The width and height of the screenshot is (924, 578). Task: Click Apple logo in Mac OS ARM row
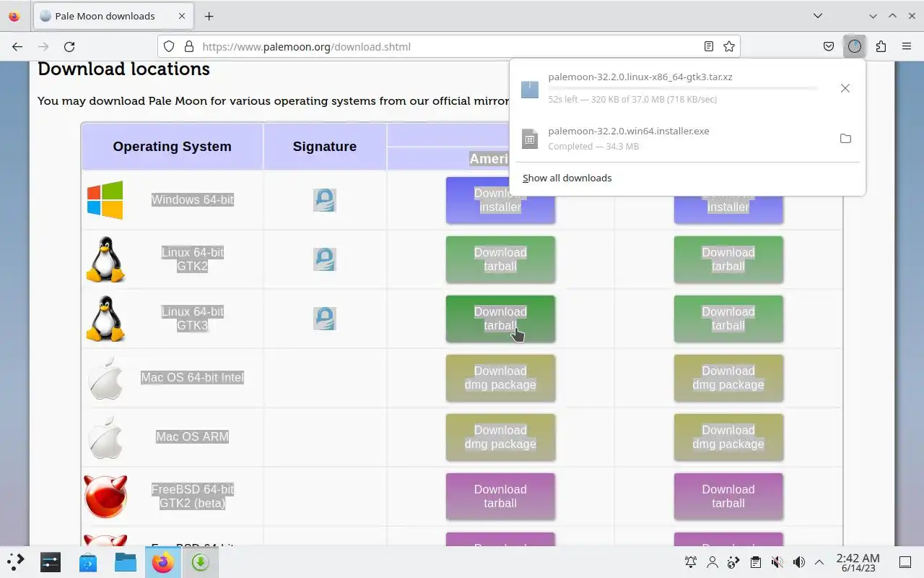tap(105, 437)
